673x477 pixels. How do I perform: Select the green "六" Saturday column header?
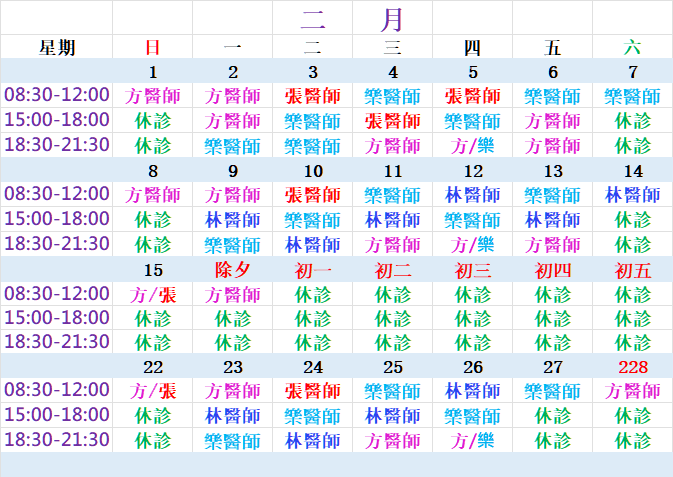[x=632, y=47]
